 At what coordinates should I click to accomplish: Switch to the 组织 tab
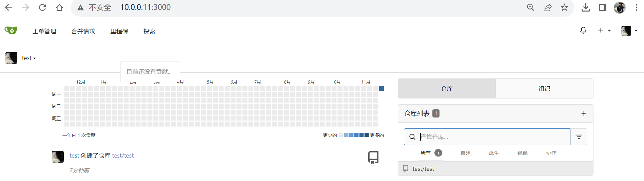[544, 89]
